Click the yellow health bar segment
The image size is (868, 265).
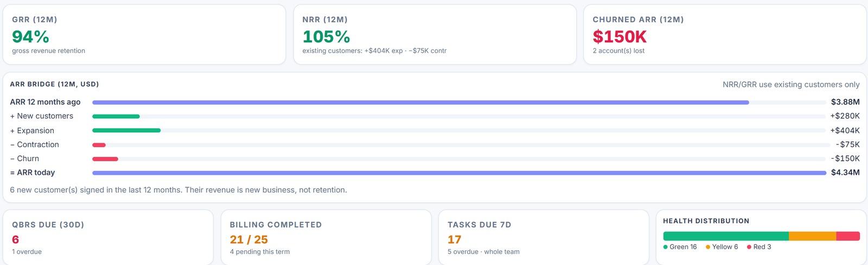(x=812, y=236)
